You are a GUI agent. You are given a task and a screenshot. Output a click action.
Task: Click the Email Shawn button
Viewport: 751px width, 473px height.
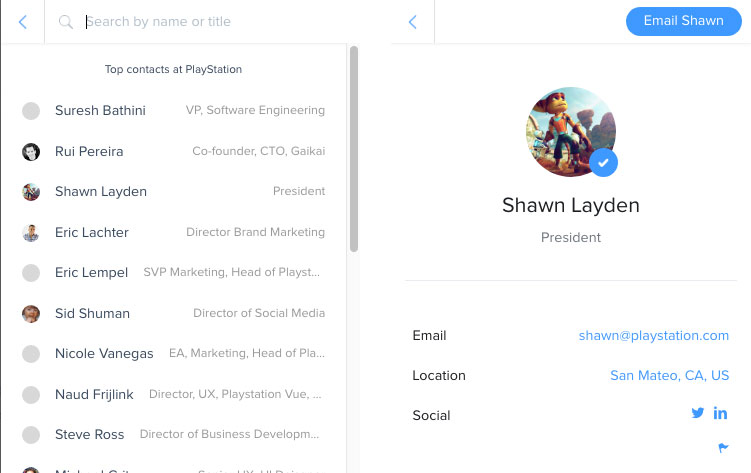[683, 21]
